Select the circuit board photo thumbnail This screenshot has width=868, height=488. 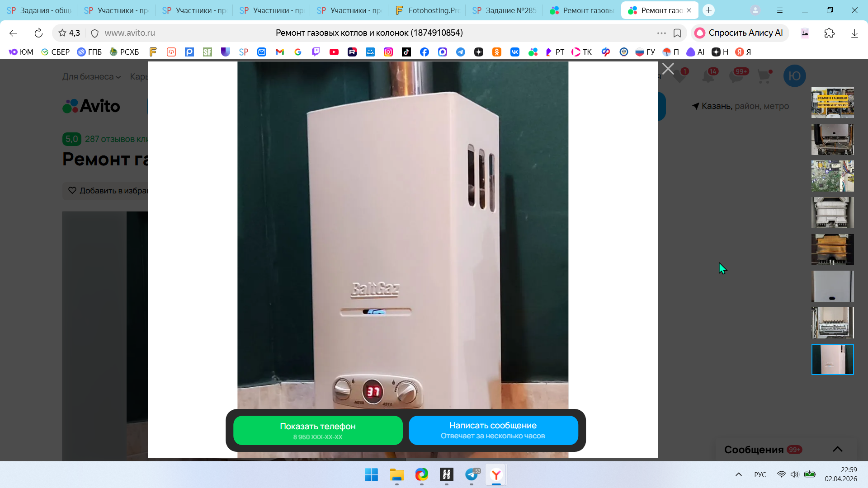pyautogui.click(x=832, y=176)
